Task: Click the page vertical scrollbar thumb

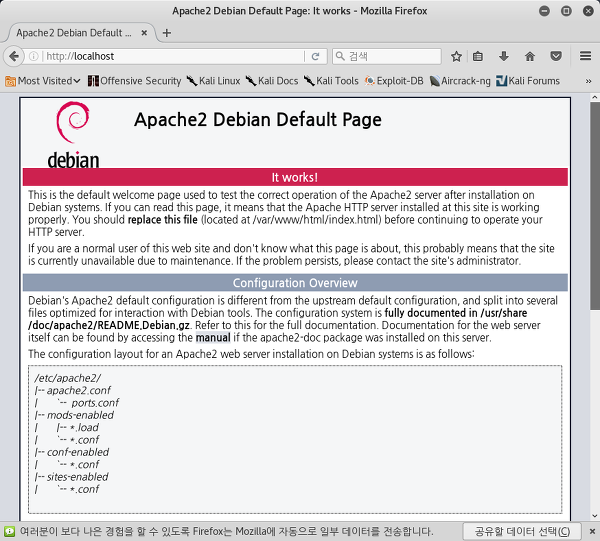Action: coord(595,206)
